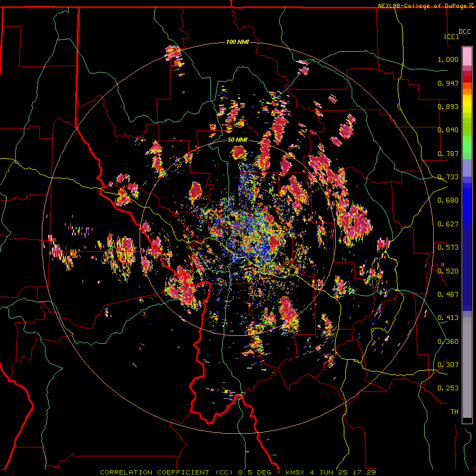Select the 0.680 legend value
Viewport: 476px width, 476px height.
pos(448,200)
